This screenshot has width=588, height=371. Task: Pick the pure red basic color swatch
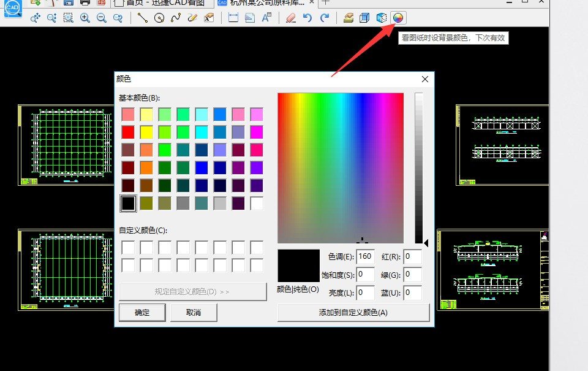click(x=128, y=132)
